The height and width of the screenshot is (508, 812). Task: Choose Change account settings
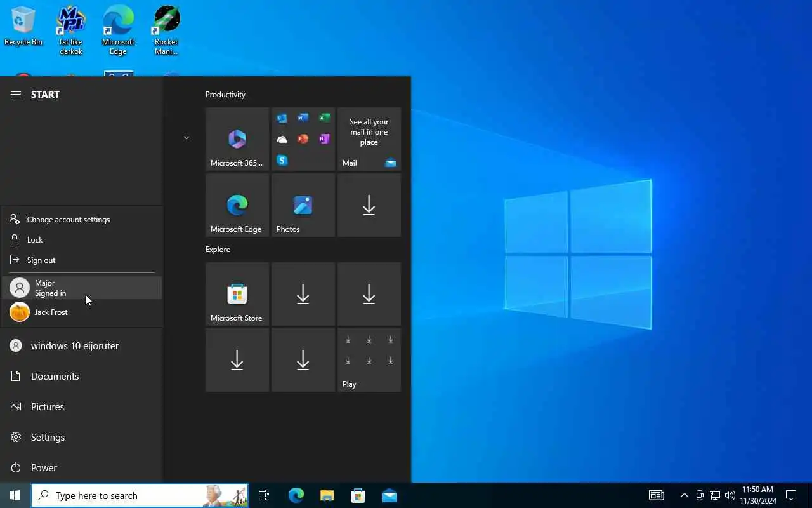(81, 219)
